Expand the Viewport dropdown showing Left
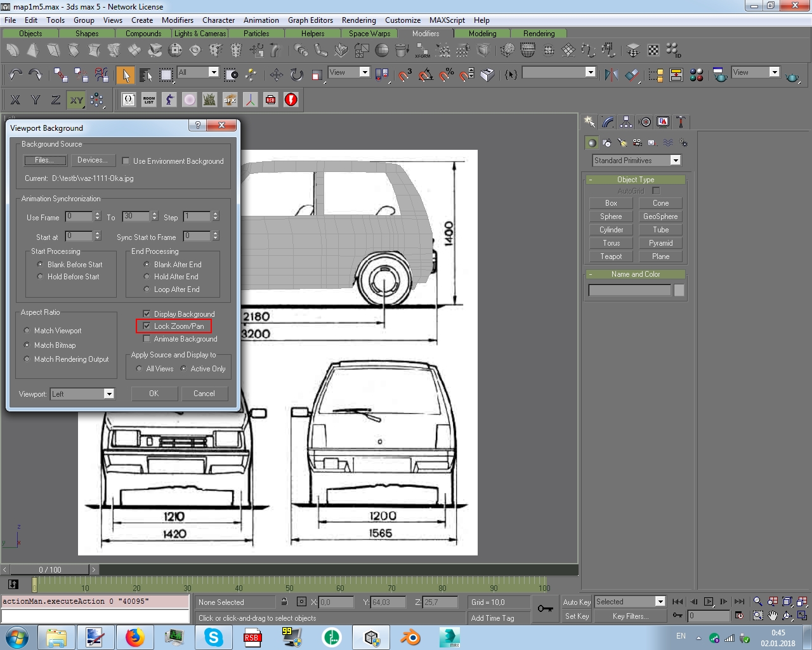This screenshot has height=650, width=812. click(108, 394)
